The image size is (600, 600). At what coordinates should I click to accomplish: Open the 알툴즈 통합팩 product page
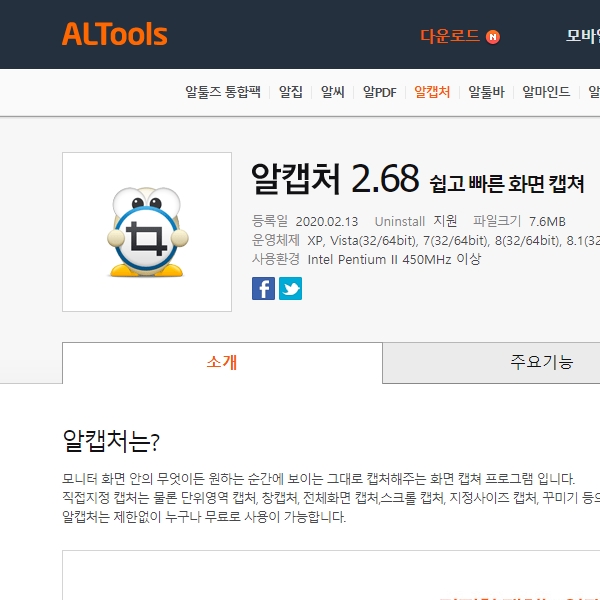click(x=223, y=92)
